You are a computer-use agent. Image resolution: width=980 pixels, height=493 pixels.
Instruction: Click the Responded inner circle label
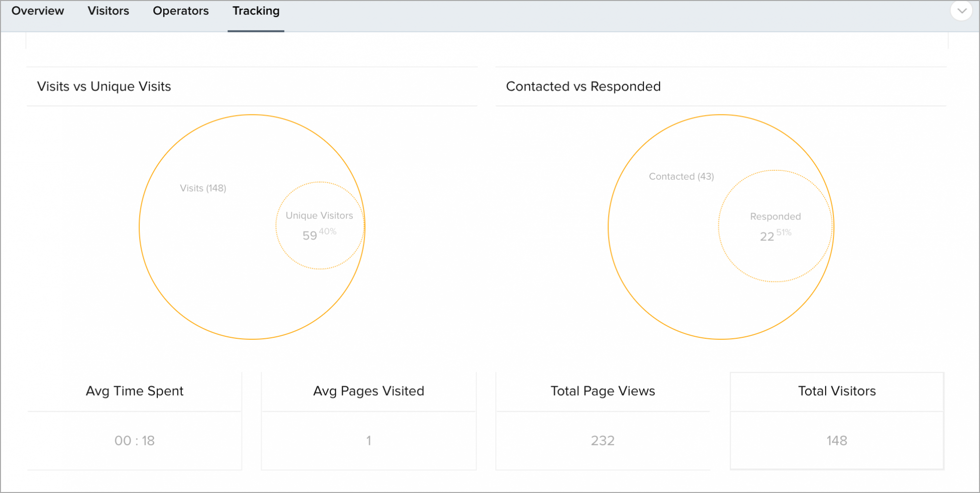[x=775, y=216]
